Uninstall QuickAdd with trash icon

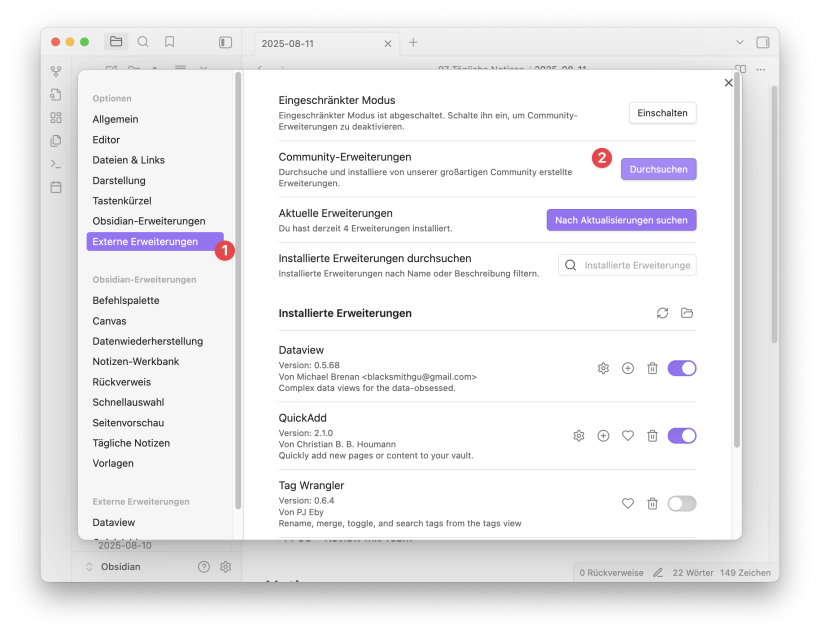point(653,436)
